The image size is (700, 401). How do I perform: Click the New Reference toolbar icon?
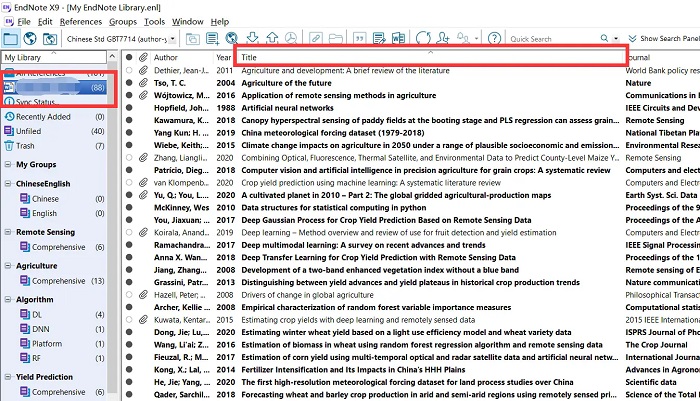click(212, 39)
